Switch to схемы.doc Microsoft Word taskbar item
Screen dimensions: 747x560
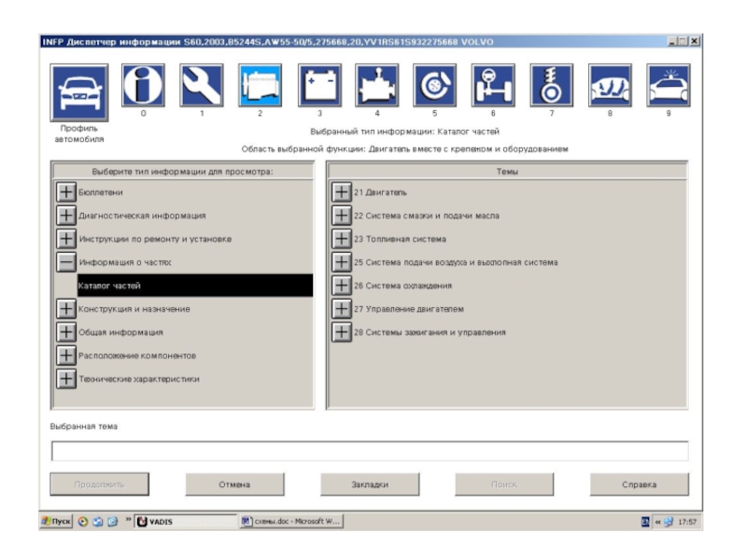click(291, 522)
